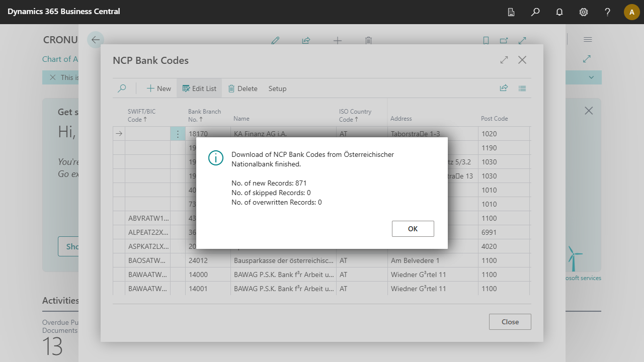This screenshot has width=644, height=362.
Task: Open the document search page icon in top bar
Action: [511, 12]
